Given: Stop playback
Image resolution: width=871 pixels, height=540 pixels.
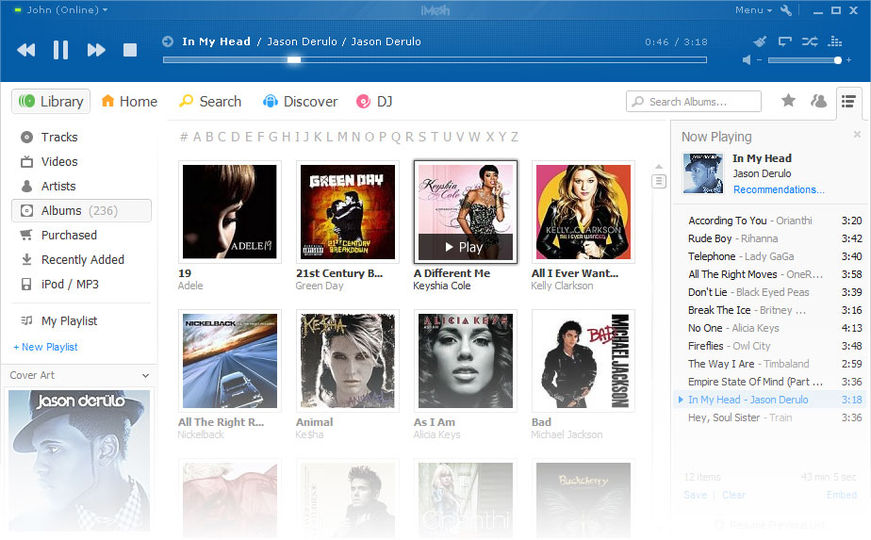Looking at the screenshot, I should coord(130,50).
